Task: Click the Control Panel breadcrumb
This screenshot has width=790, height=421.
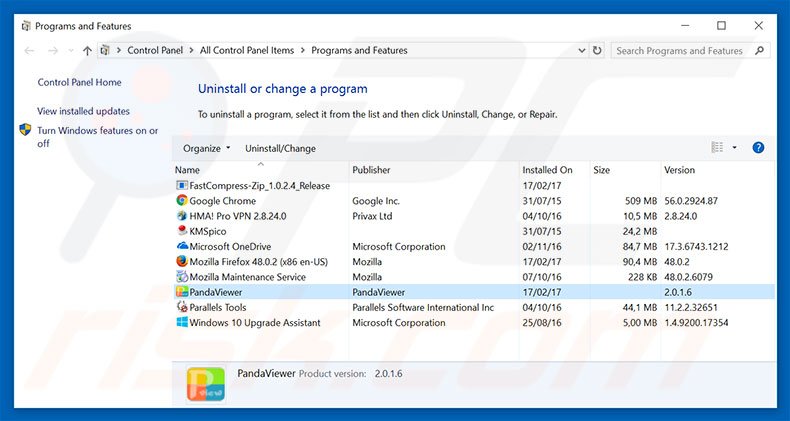Action: (155, 50)
